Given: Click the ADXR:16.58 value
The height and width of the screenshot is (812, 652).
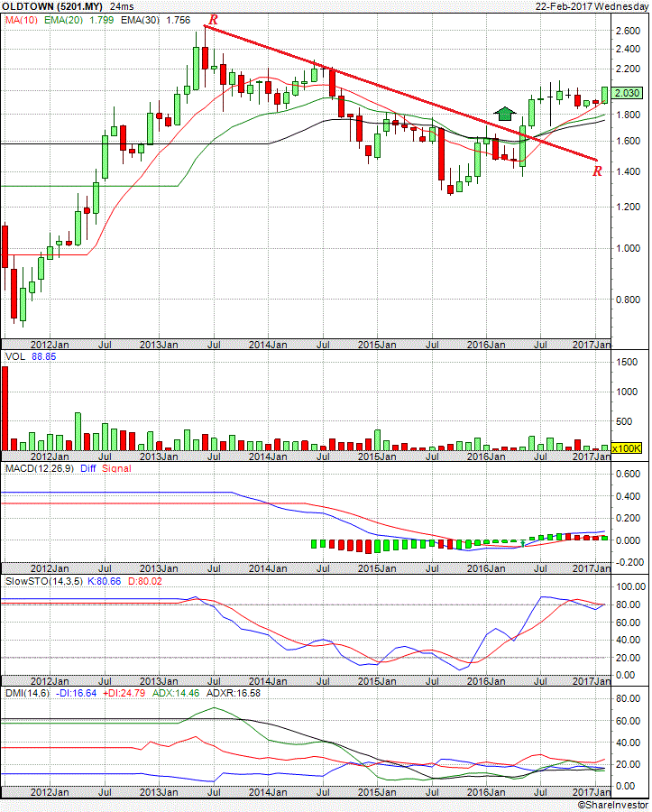Looking at the screenshot, I should coord(234,694).
